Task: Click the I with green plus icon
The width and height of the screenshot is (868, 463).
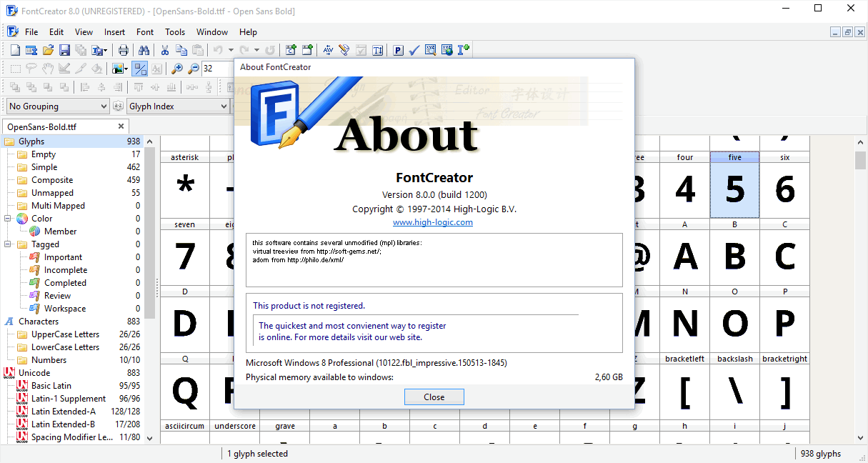Action: point(464,50)
